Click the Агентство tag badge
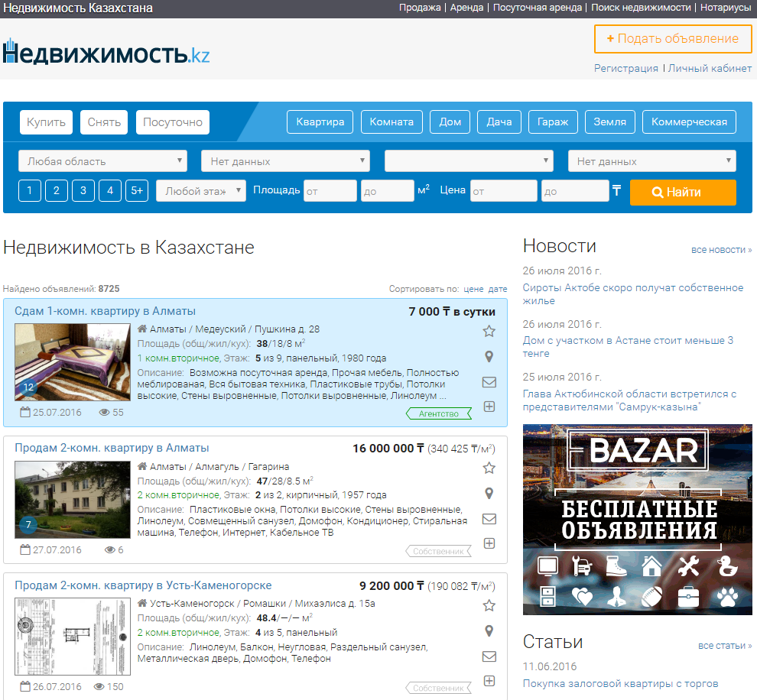757x700 pixels. click(439, 413)
